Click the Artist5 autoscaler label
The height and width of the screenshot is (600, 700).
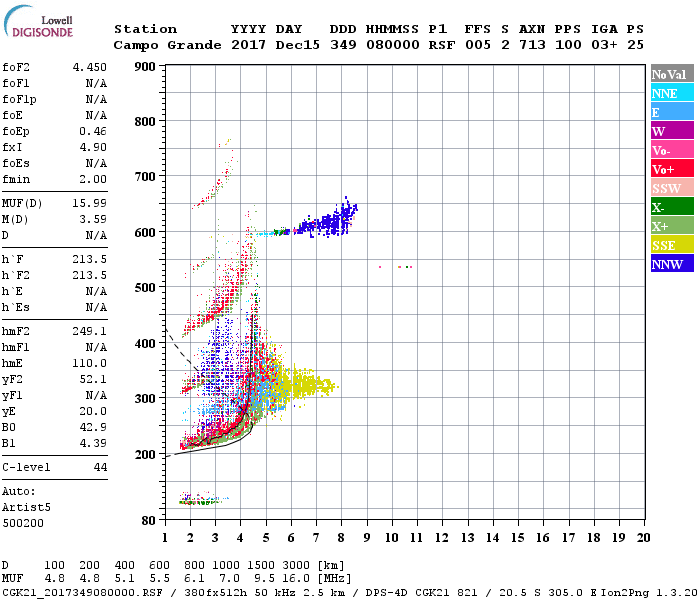click(26, 508)
